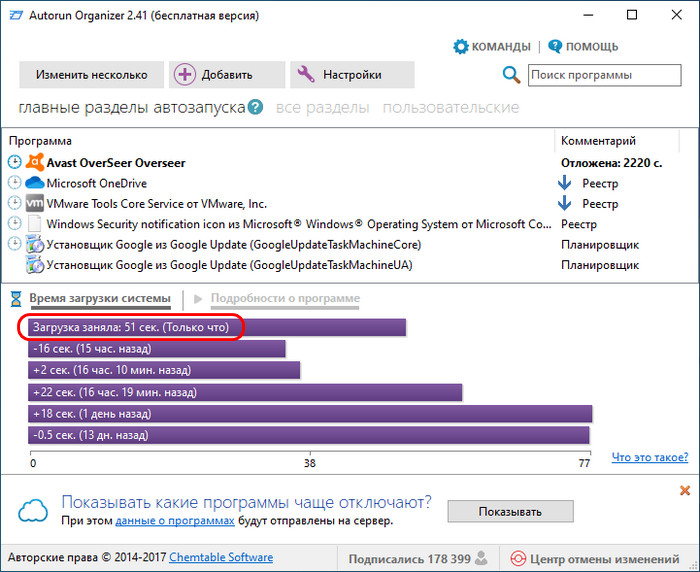This screenshot has width=700, height=572.
Task: Click Планировщик comment for GoogleUpdateTaskMachineUA
Action: pos(600,265)
